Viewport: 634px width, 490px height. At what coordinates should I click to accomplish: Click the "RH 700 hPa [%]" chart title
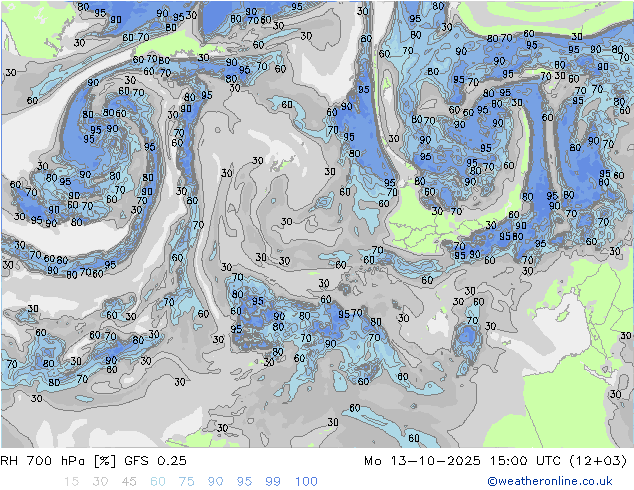(x=59, y=461)
